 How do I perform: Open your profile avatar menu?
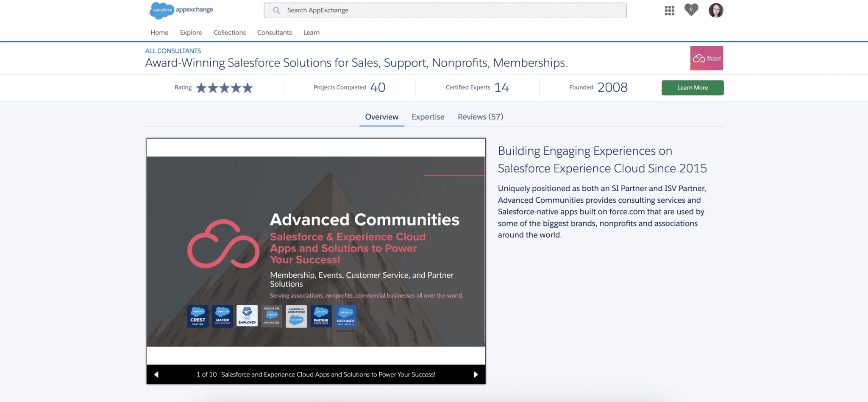pos(716,10)
